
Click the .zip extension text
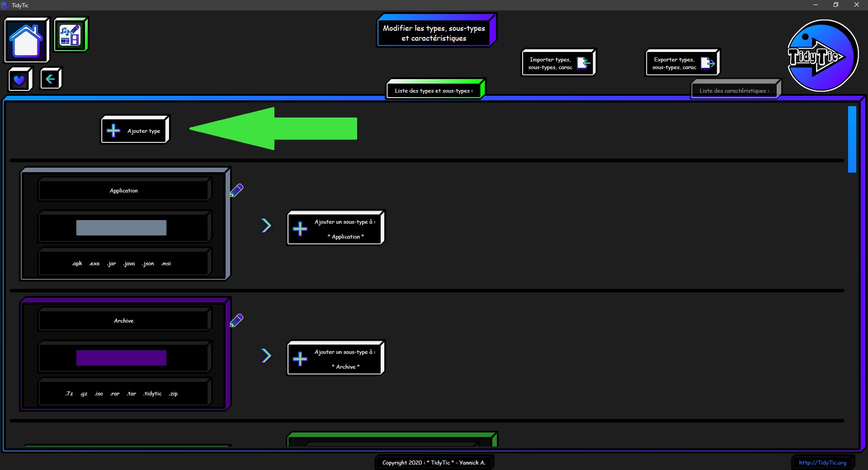[x=173, y=394]
